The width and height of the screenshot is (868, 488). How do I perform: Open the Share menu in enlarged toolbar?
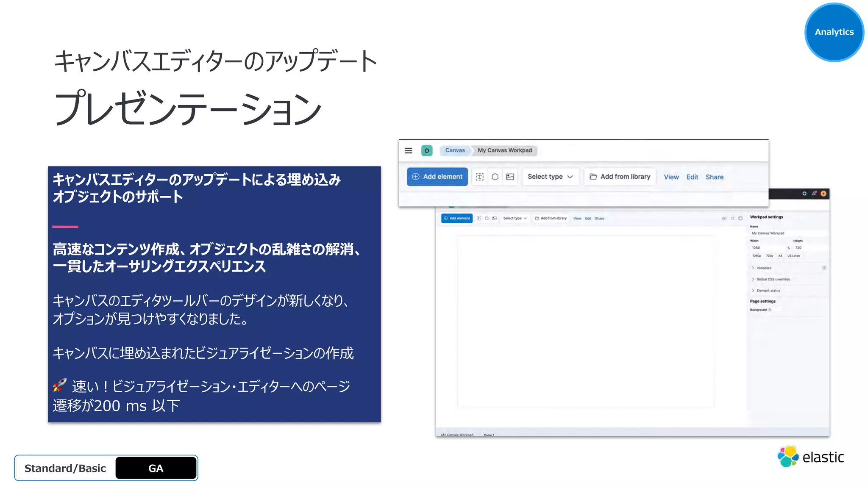tap(714, 177)
